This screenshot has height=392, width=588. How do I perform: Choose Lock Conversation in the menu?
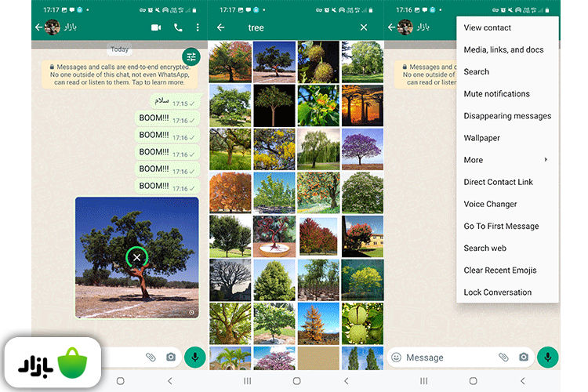click(x=497, y=292)
